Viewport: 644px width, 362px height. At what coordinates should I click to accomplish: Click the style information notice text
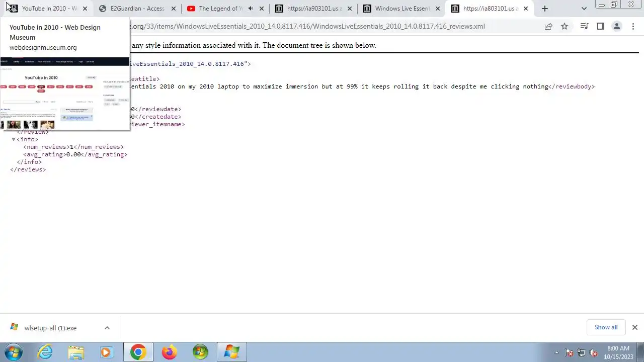(254, 45)
